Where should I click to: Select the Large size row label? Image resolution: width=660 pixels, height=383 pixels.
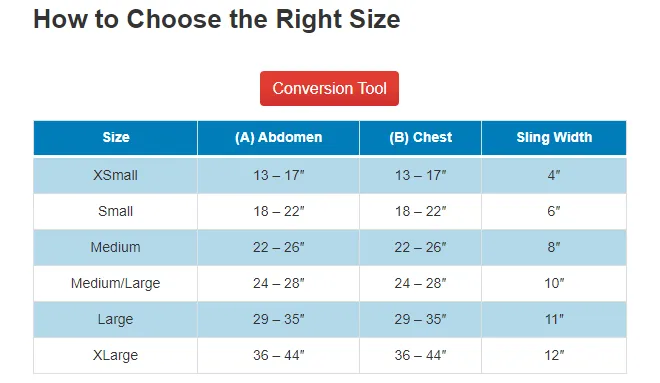pyautogui.click(x=115, y=319)
